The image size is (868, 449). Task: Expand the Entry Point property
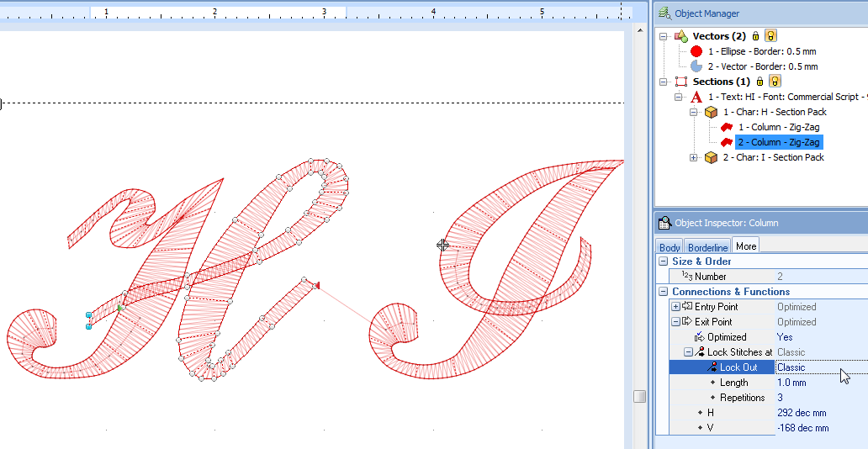coord(676,307)
